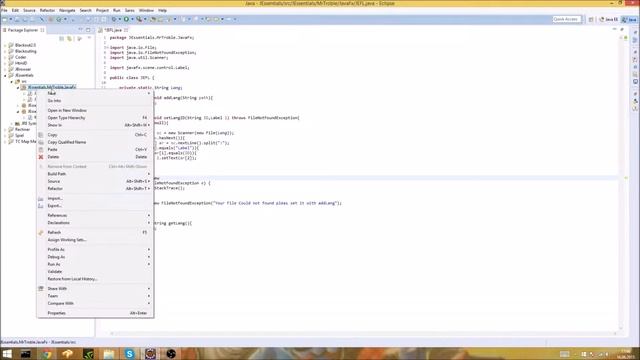Click the Quick Access search field
640x360 pixels.
(567, 19)
